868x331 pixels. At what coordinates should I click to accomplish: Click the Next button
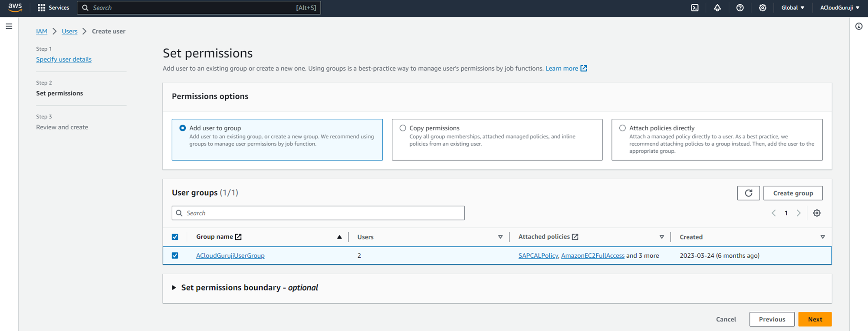pyautogui.click(x=815, y=319)
